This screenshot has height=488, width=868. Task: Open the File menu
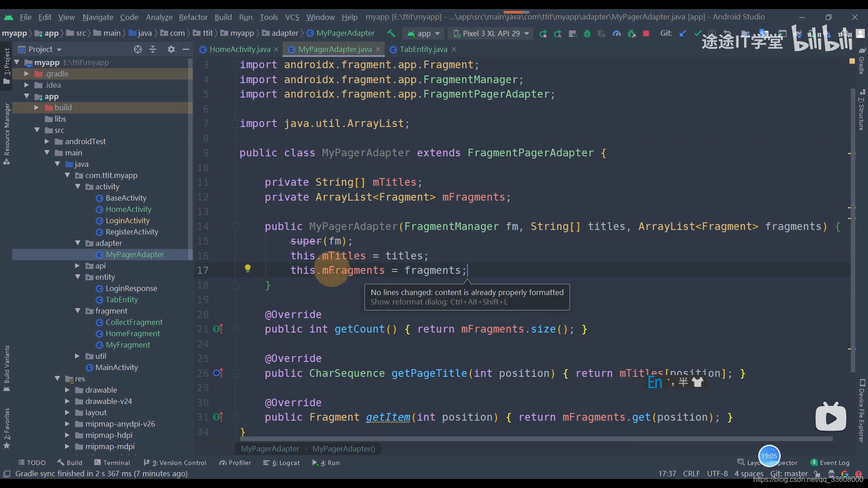tap(25, 17)
